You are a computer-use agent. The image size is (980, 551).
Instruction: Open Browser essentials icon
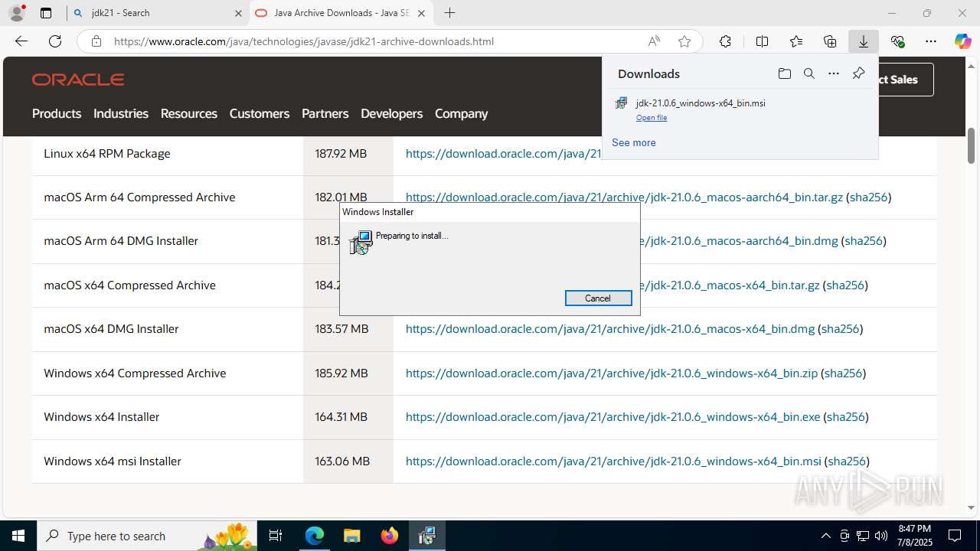point(897,41)
